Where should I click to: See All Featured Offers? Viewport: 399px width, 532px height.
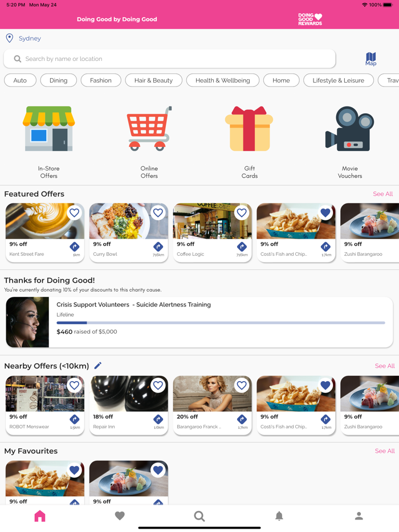coord(382,194)
